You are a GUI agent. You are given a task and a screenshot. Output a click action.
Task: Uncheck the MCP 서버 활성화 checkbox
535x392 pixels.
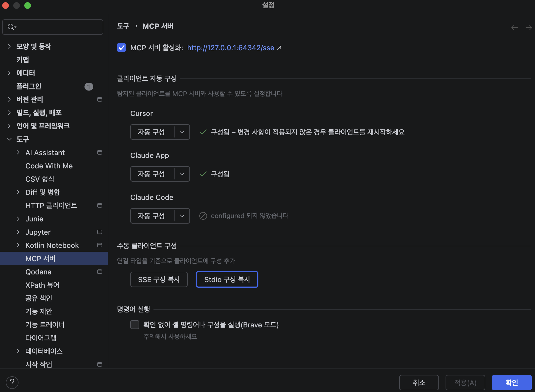coord(121,47)
